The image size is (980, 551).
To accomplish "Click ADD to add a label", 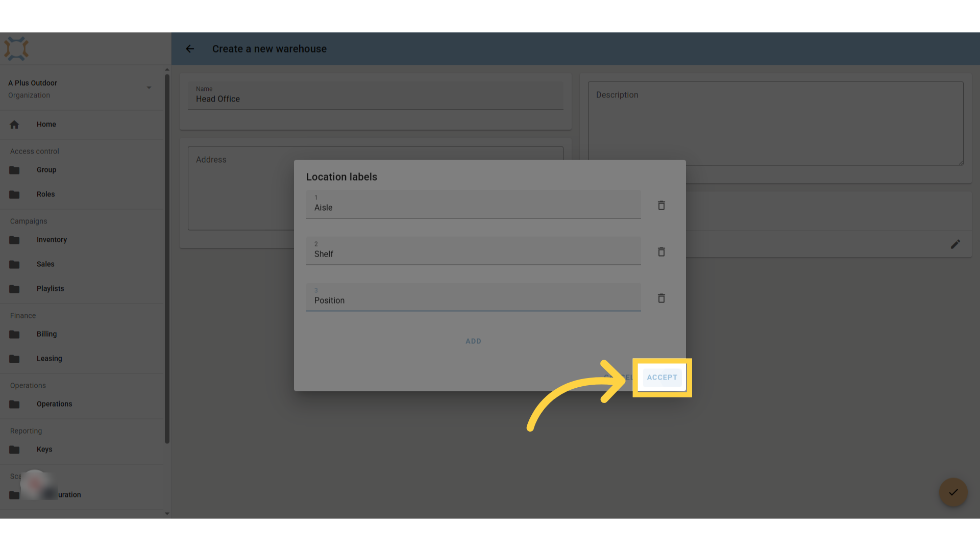I will 473,341.
